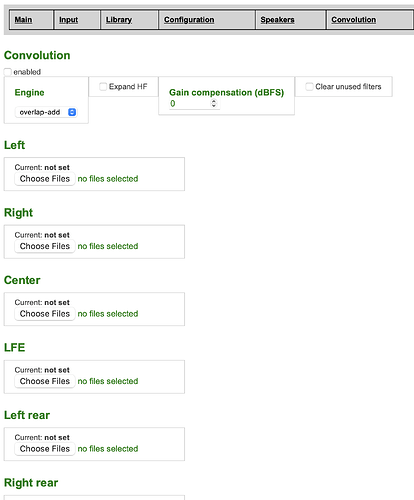Image resolution: width=414 pixels, height=500 pixels.
Task: Choose Files for the Left channel
Action: pyautogui.click(x=45, y=179)
